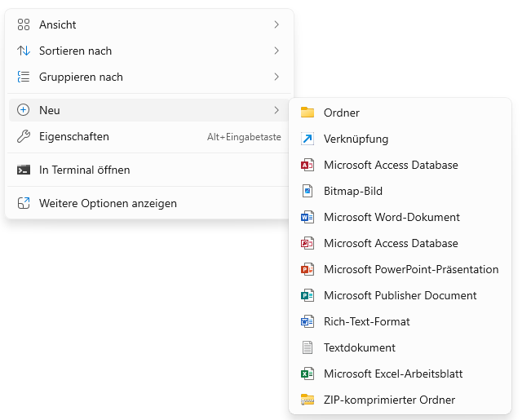
Task: Create new Textdokument
Action: point(400,347)
